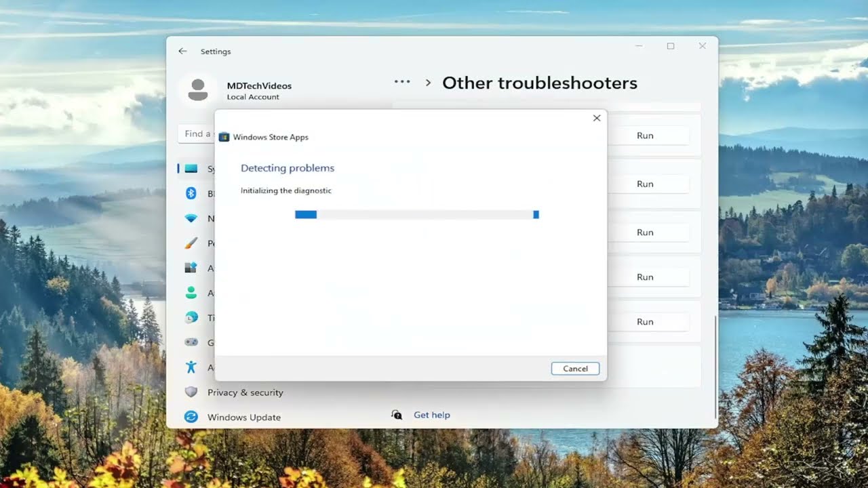Maximize the Settings window
The image size is (868, 488).
pos(671,46)
